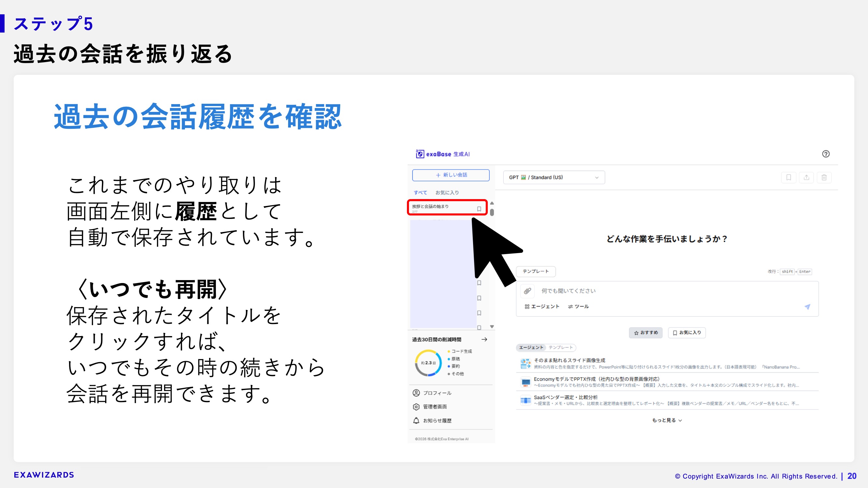Open the 挨拶と会話の始まり conversation
Image resolution: width=868 pixels, height=488 pixels.
[447, 208]
